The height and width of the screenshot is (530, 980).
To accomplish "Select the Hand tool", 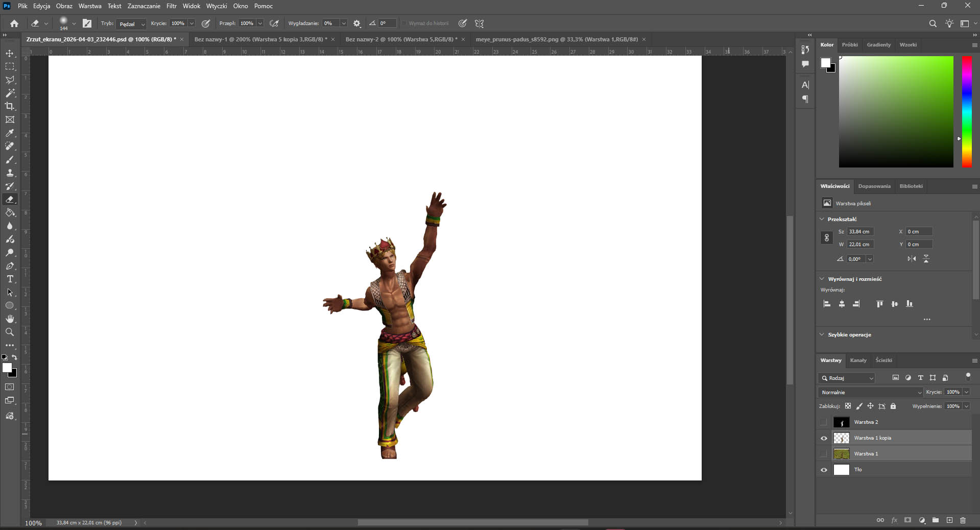I will click(x=10, y=319).
